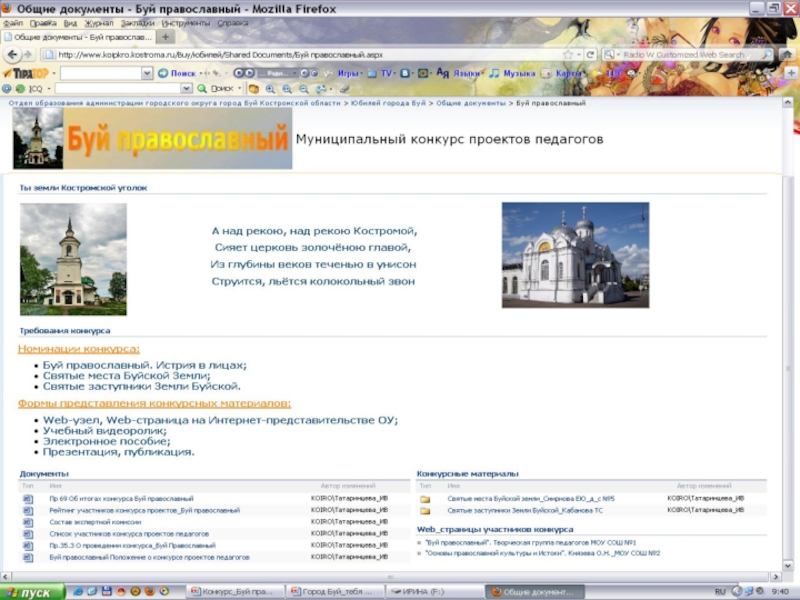Viewport: 800px width, 600px height.
Task: Click the Reload page icon in the address bar
Action: (x=590, y=54)
